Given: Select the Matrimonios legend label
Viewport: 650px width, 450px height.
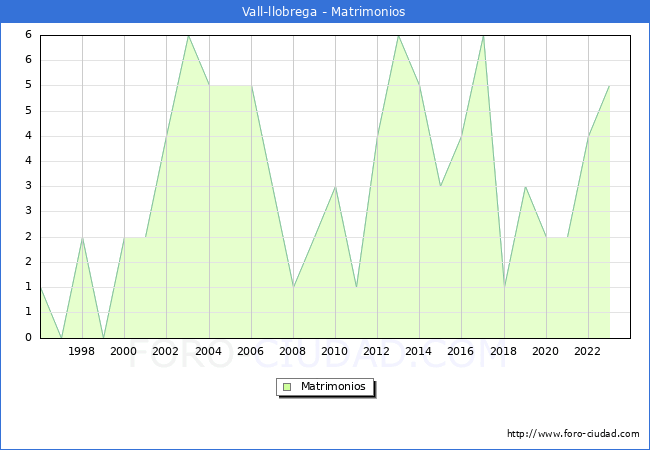Looking at the screenshot, I should [333, 387].
